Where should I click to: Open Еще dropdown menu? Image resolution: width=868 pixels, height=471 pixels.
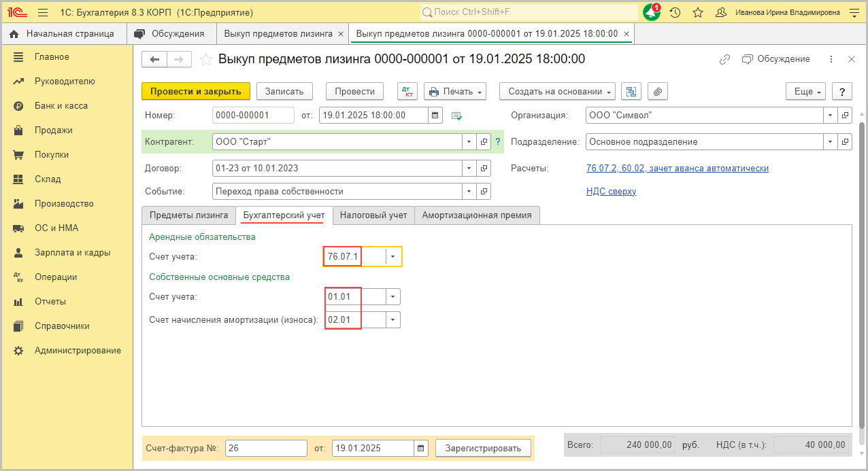pos(807,91)
